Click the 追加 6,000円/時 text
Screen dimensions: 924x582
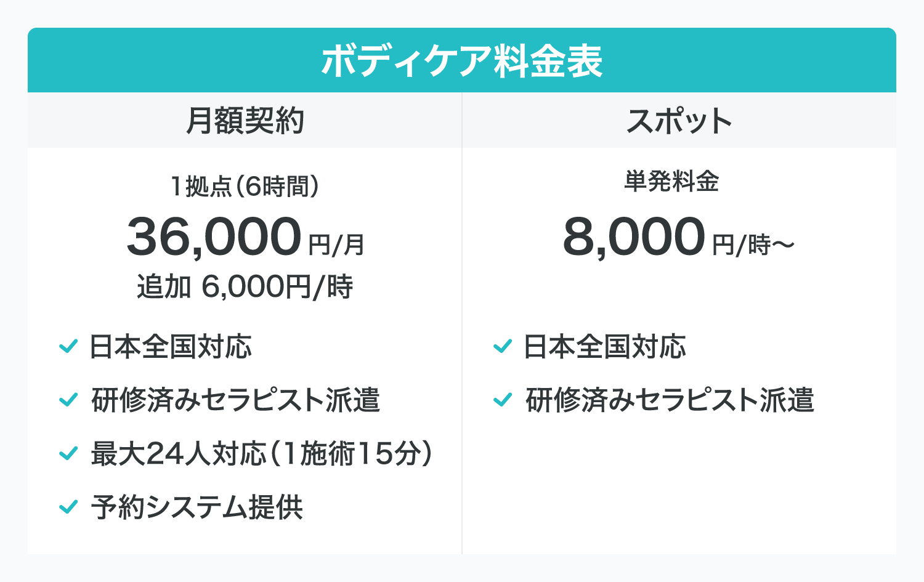point(245,287)
